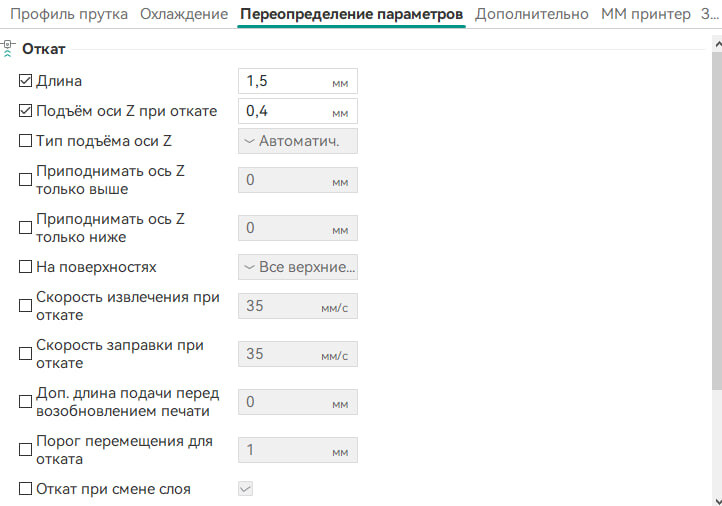Click the только ниже 0 mm field
Viewport: 722px width, 506px height.
point(298,228)
